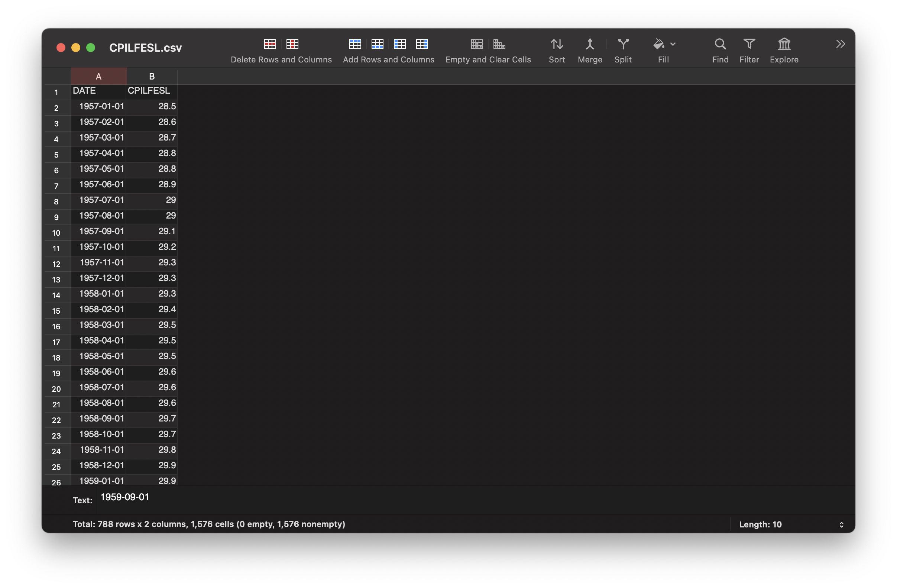This screenshot has height=588, width=897.
Task: Open the Length stepper in status bar
Action: tap(841, 524)
